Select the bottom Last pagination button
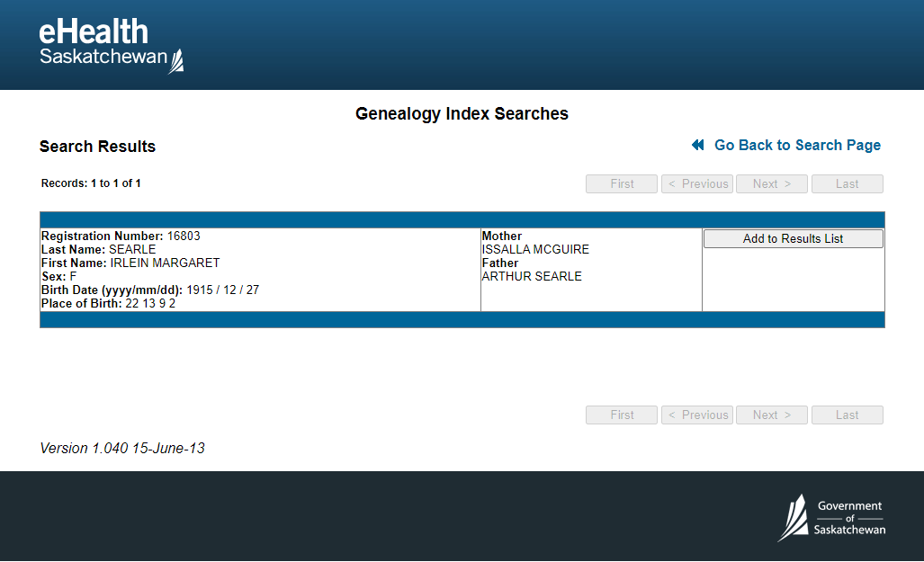The height and width of the screenshot is (562, 924). click(847, 415)
